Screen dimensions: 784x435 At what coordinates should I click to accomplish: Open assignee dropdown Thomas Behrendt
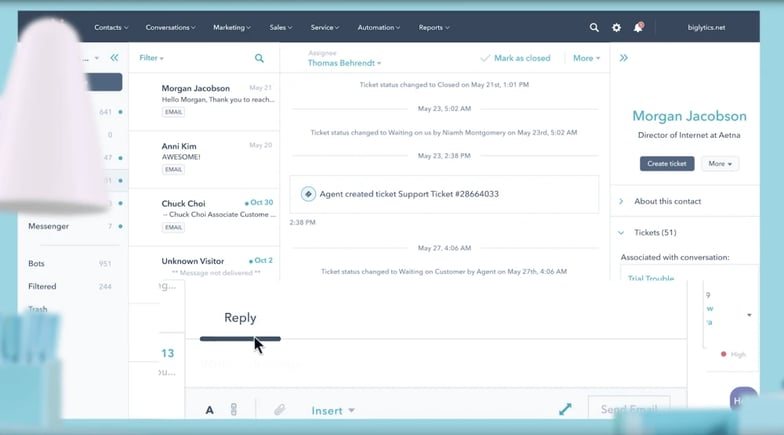(x=344, y=63)
